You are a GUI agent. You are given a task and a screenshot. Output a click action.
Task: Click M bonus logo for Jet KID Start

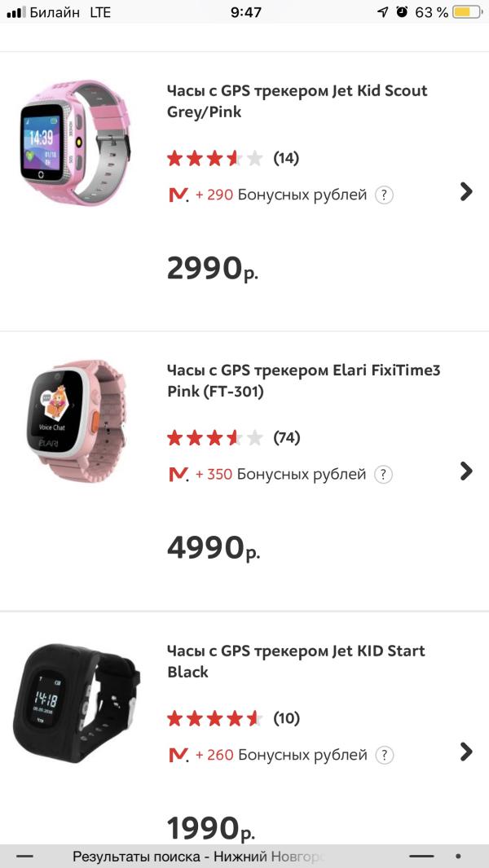178,756
